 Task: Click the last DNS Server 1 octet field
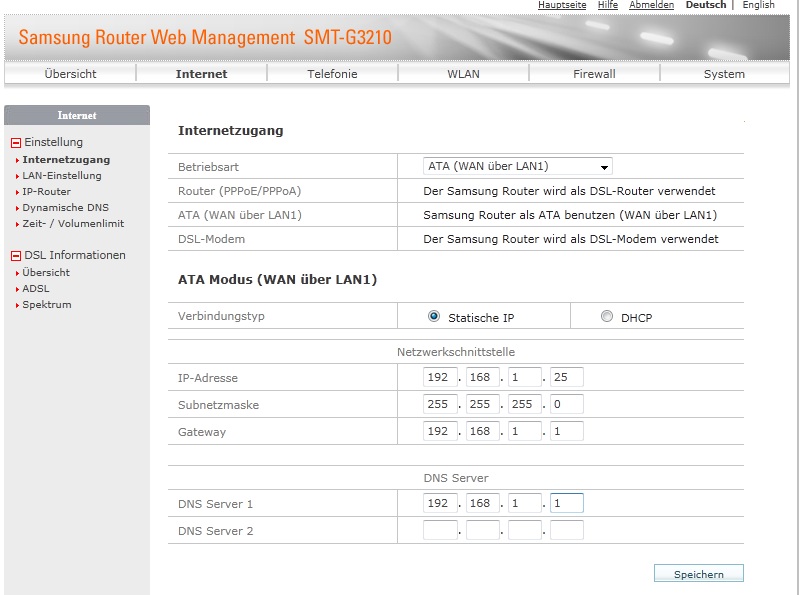point(567,503)
